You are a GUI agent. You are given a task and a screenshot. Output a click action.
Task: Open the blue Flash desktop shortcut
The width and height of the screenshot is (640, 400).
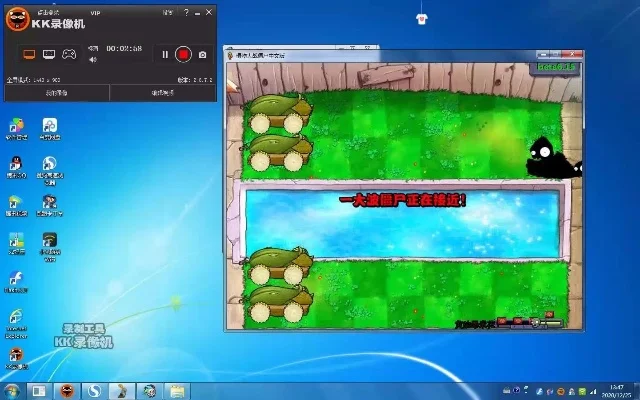click(x=16, y=282)
